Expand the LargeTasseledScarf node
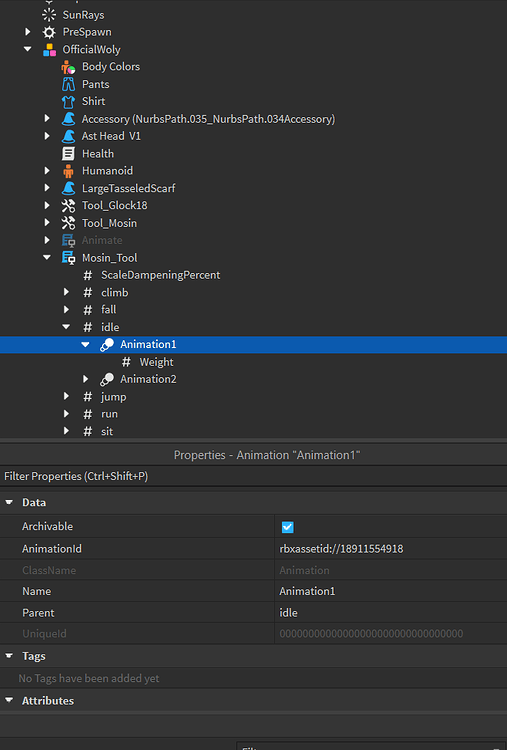The image size is (507, 750). tap(47, 188)
